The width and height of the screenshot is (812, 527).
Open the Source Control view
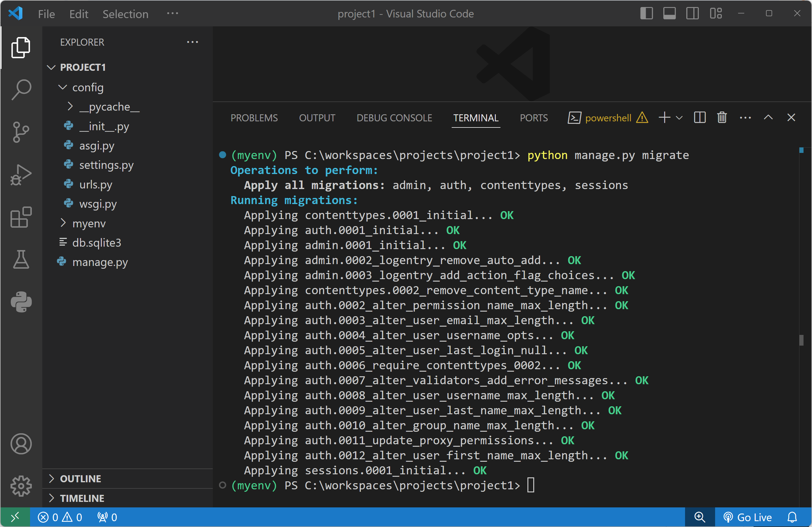21,132
